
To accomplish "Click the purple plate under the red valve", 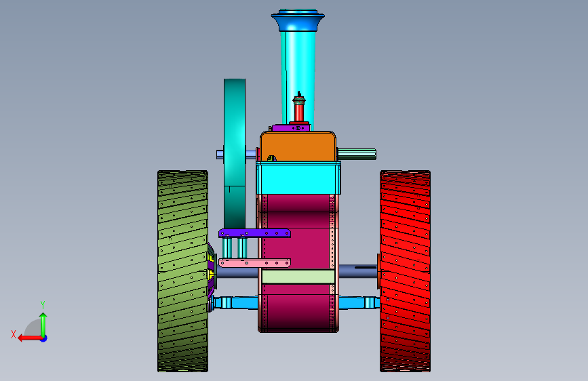I will coord(291,128).
